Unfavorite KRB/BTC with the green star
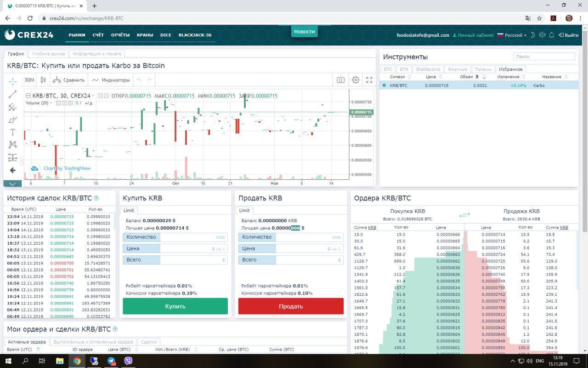 384,85
